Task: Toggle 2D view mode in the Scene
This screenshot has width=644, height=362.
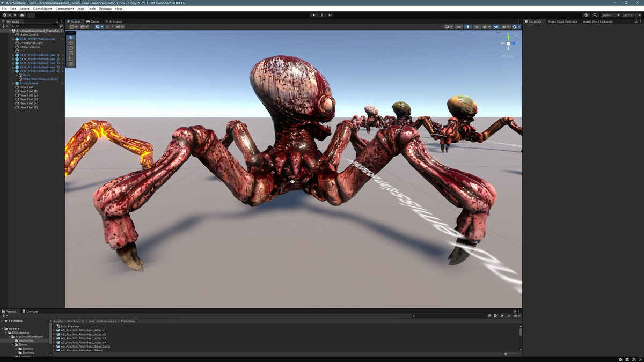Action: (x=459, y=27)
